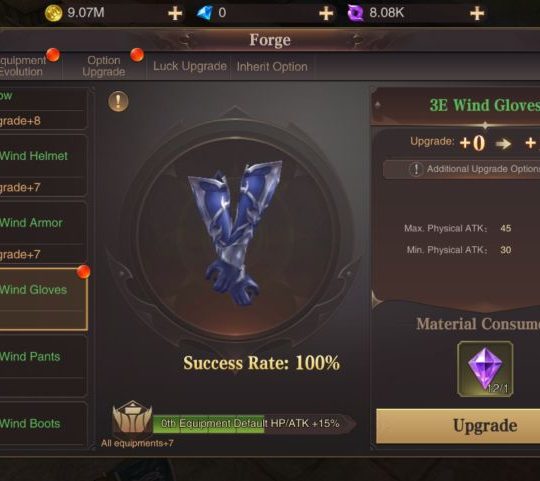The height and width of the screenshot is (481, 540).
Task: Tap the plus icon beside blue diamonds
Action: pos(326,13)
